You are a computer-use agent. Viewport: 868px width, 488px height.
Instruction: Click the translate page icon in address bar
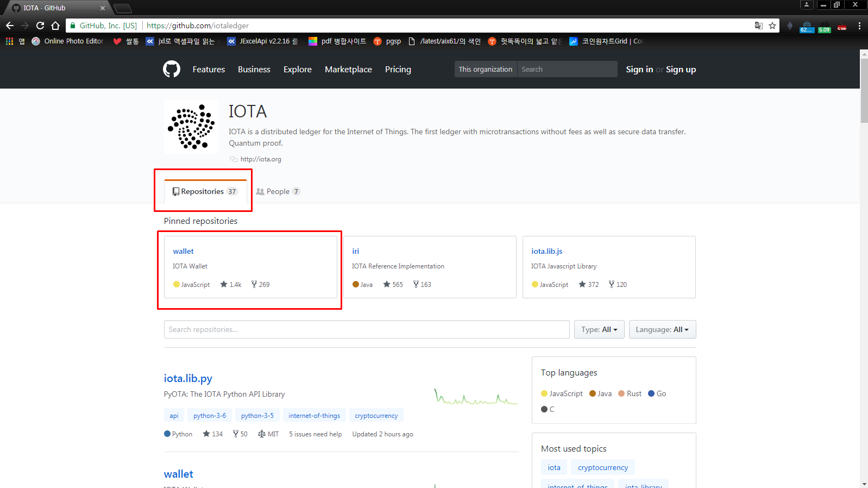click(x=759, y=26)
